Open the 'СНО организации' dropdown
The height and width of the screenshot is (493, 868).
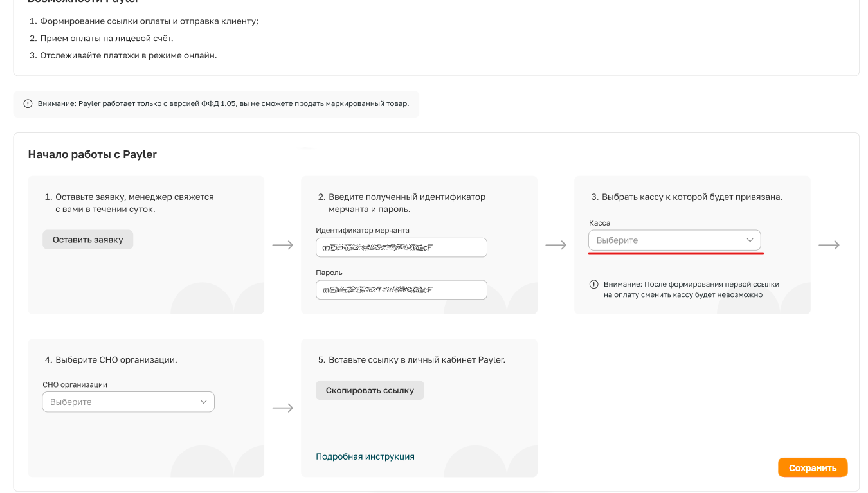pyautogui.click(x=128, y=402)
